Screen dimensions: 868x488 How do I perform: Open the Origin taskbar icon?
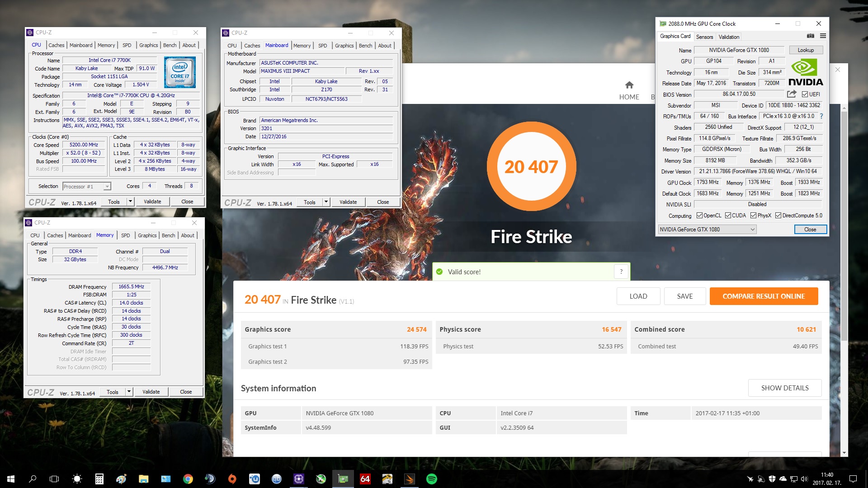tap(232, 479)
